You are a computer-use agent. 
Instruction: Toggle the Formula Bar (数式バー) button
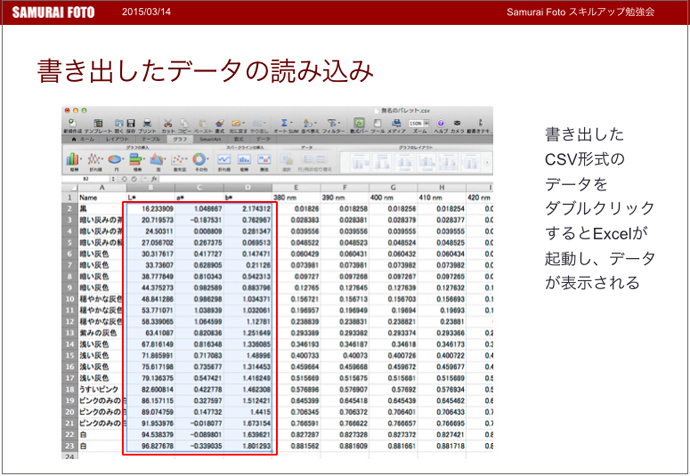coord(359,123)
